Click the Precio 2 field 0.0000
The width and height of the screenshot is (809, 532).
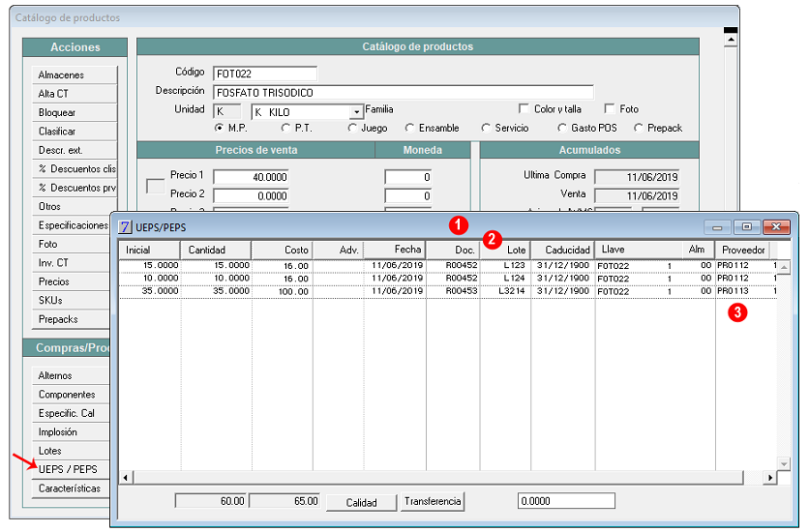point(251,196)
